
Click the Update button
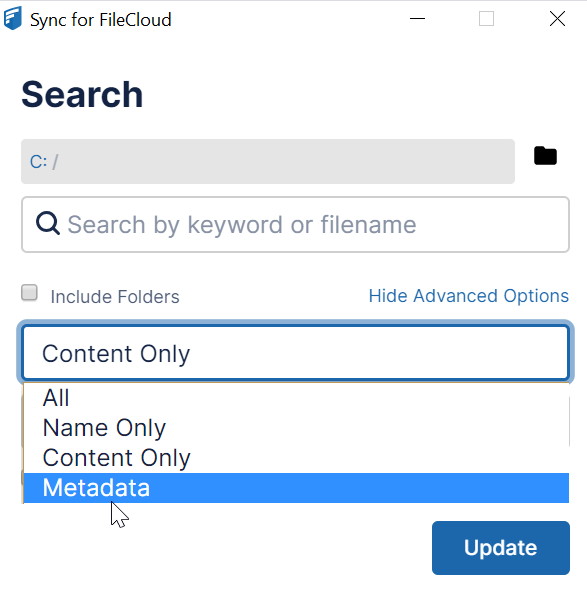(x=501, y=548)
